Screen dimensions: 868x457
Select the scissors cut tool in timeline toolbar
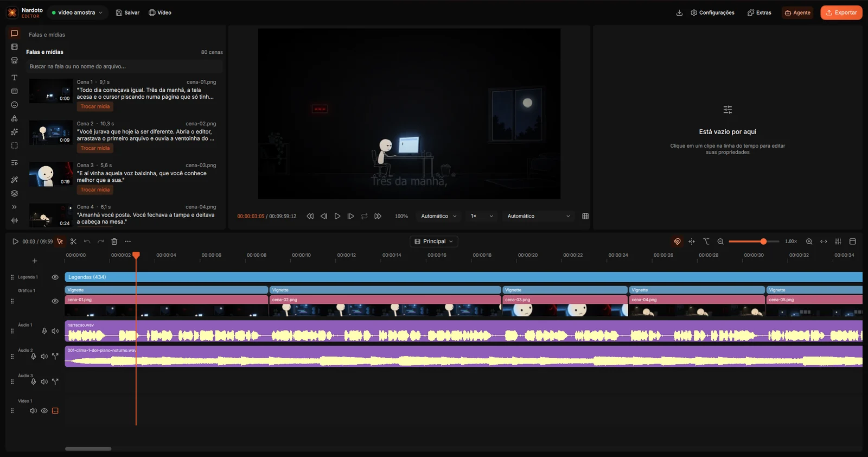(x=73, y=242)
